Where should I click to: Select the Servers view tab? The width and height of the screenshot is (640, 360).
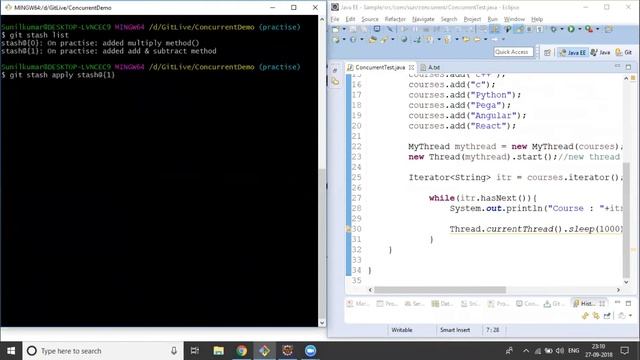point(414,303)
